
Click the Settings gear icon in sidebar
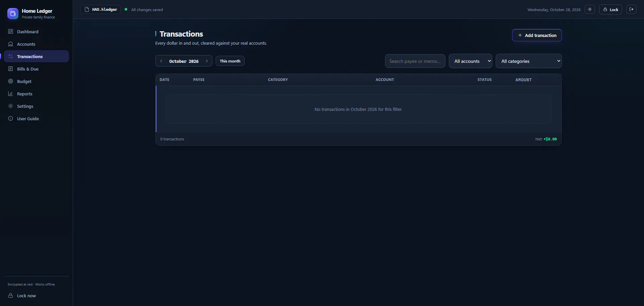[10, 106]
